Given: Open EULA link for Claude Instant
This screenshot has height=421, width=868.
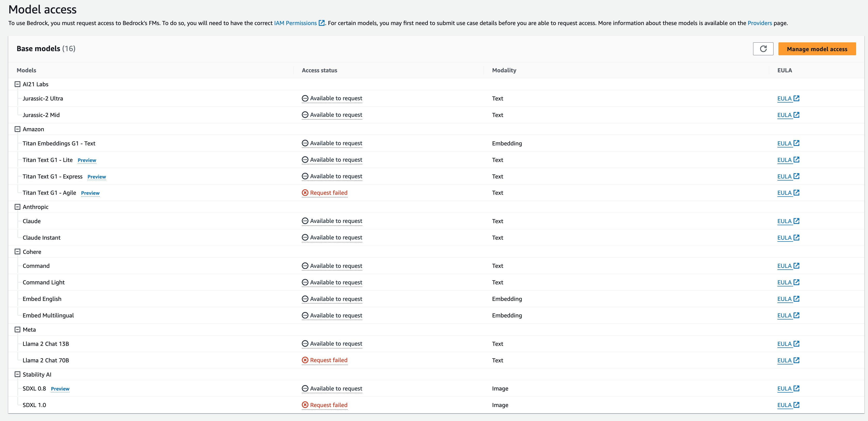Looking at the screenshot, I should point(788,238).
